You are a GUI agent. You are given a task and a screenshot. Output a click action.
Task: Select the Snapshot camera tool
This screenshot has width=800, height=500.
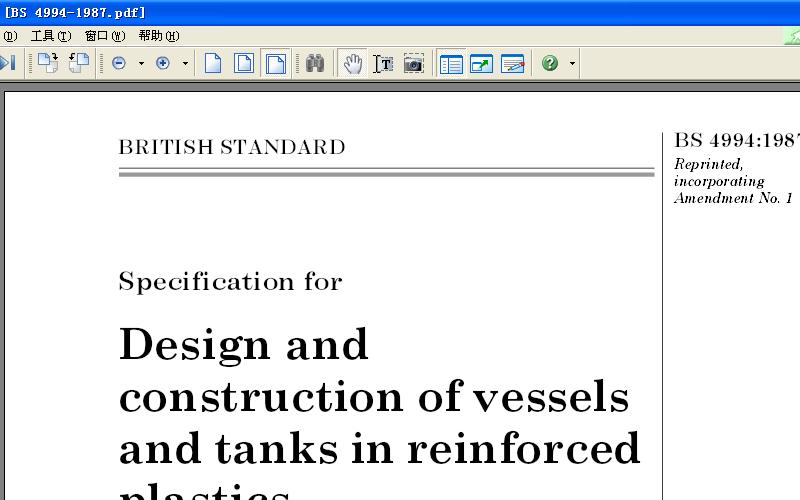(x=414, y=64)
